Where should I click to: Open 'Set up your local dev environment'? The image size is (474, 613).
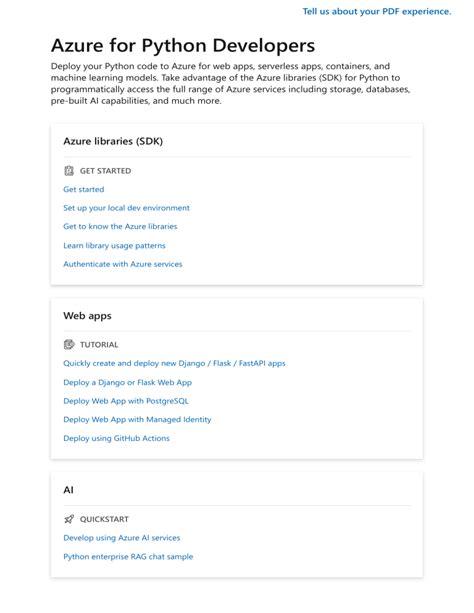coord(126,208)
